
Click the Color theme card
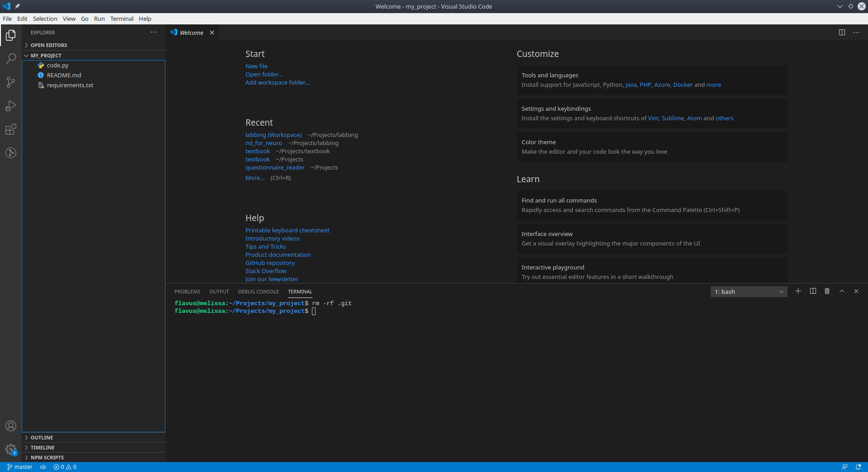(x=652, y=147)
